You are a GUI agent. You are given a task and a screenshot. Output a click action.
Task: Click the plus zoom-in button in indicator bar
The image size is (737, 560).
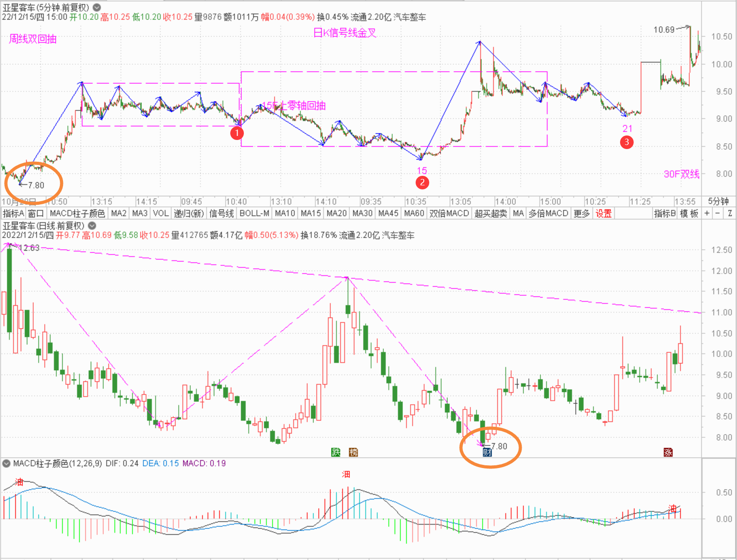click(707, 213)
